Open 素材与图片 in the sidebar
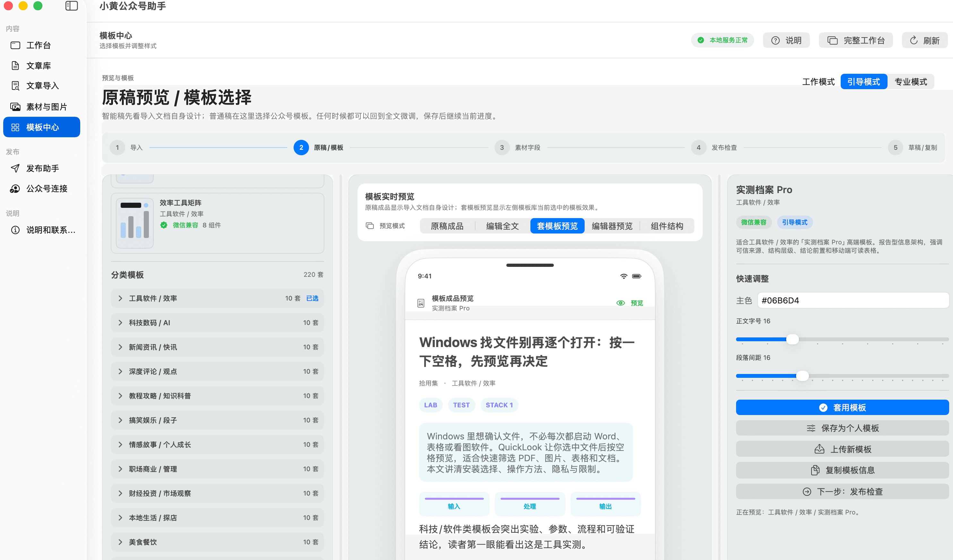Image resolution: width=953 pixels, height=560 pixels. coord(42,106)
